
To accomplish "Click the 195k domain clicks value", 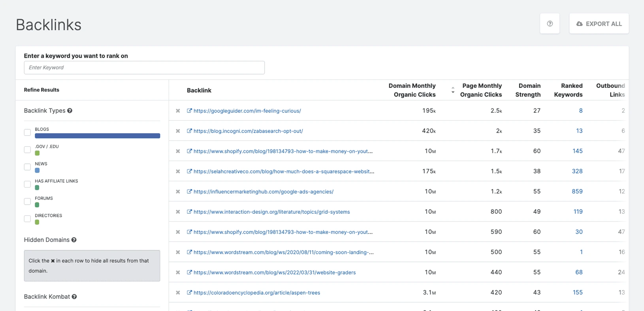I will pyautogui.click(x=429, y=111).
